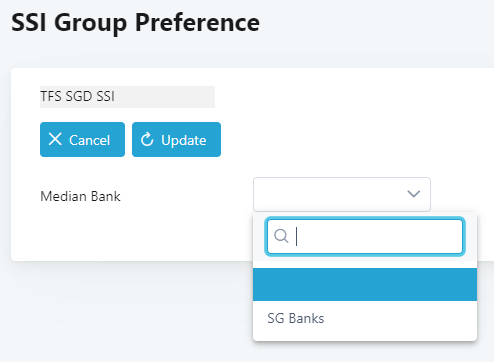
Task: Cancel the SSI group preference edit
Action: click(82, 139)
